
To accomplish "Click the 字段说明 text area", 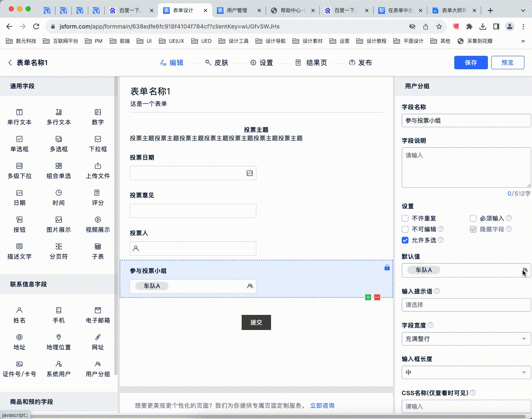I will pyautogui.click(x=466, y=167).
